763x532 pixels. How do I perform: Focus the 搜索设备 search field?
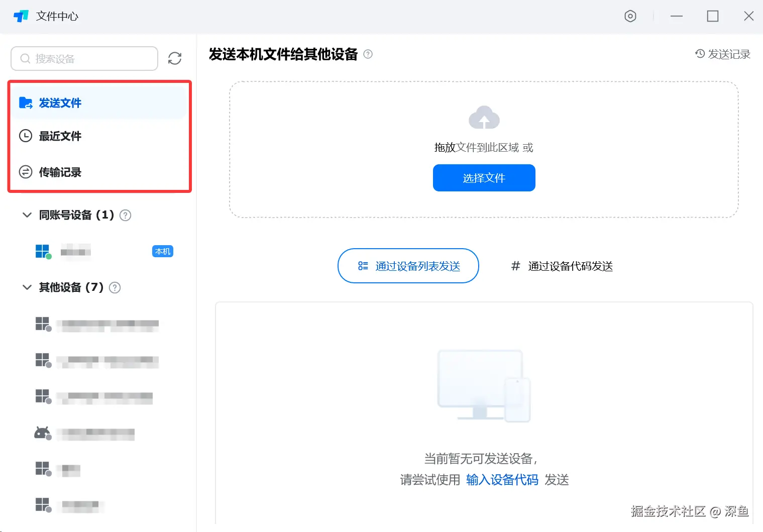coord(84,59)
